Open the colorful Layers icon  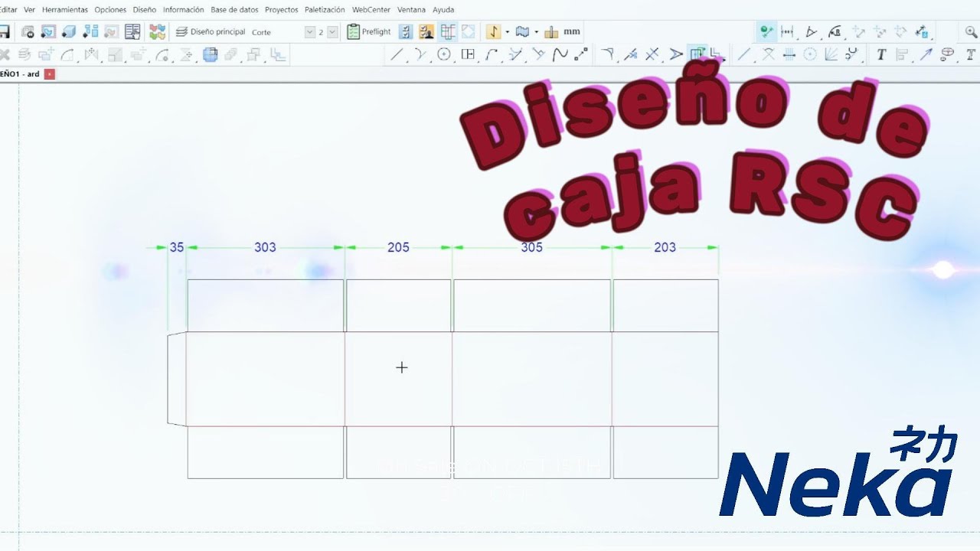[157, 31]
